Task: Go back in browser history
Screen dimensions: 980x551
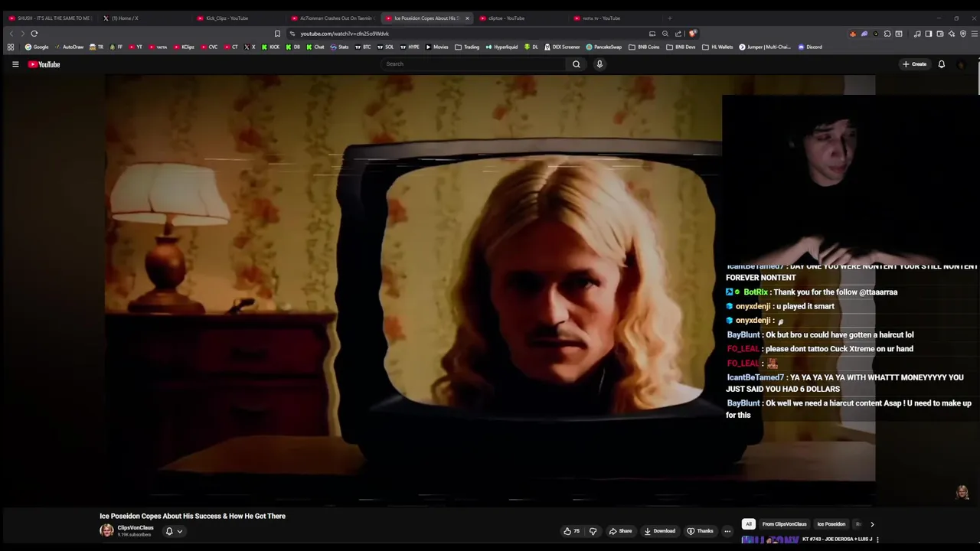Action: point(11,34)
